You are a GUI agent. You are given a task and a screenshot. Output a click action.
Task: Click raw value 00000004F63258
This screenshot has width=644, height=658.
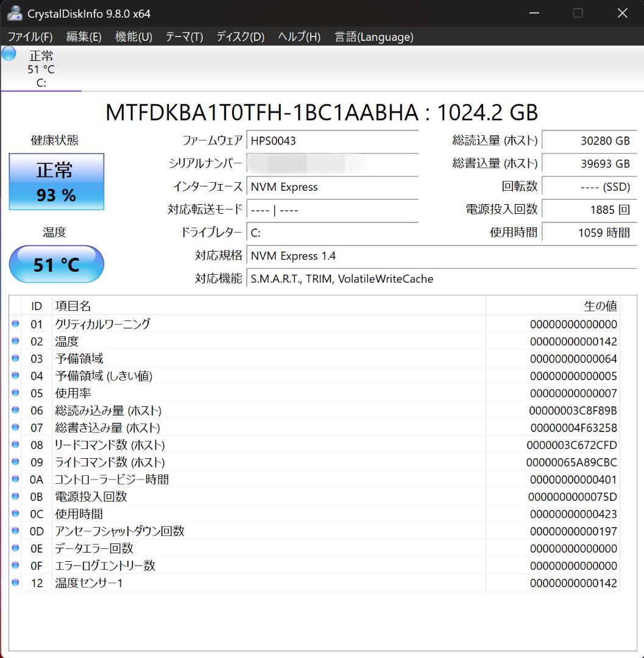[x=573, y=428]
